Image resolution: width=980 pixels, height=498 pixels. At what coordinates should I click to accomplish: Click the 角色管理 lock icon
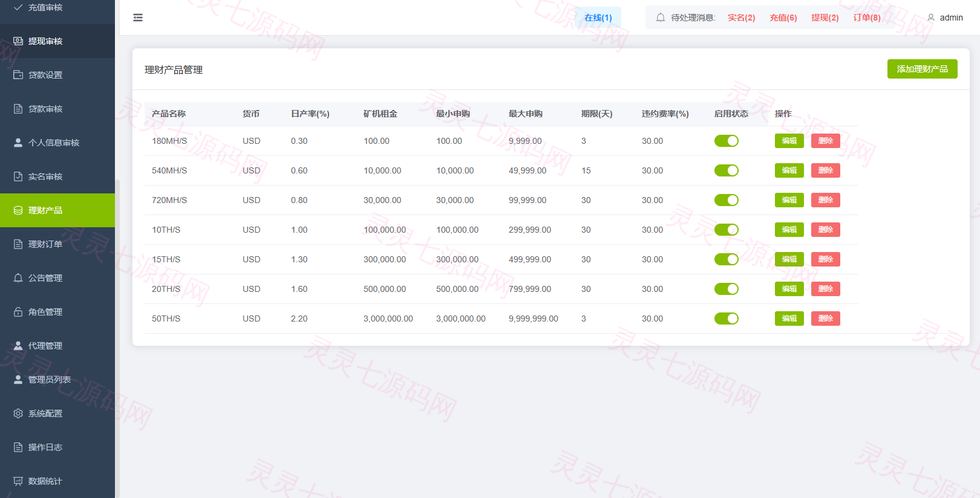tap(18, 312)
